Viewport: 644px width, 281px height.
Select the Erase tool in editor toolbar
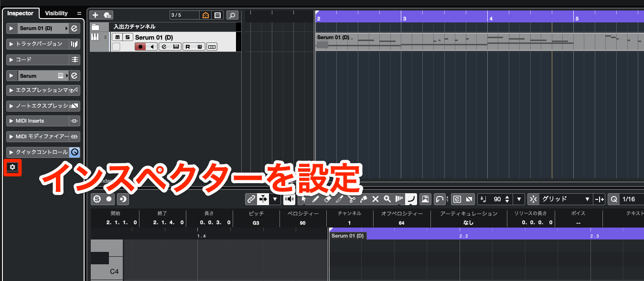click(328, 199)
